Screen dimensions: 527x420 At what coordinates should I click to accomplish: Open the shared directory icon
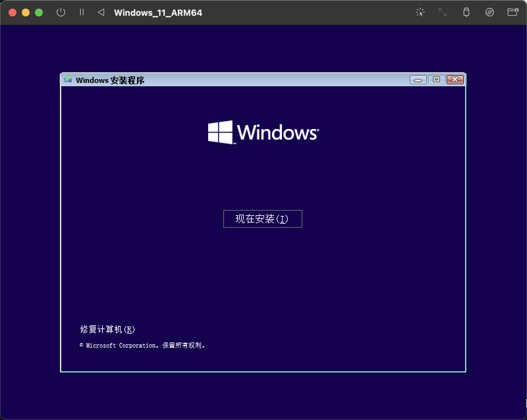pyautogui.click(x=513, y=13)
